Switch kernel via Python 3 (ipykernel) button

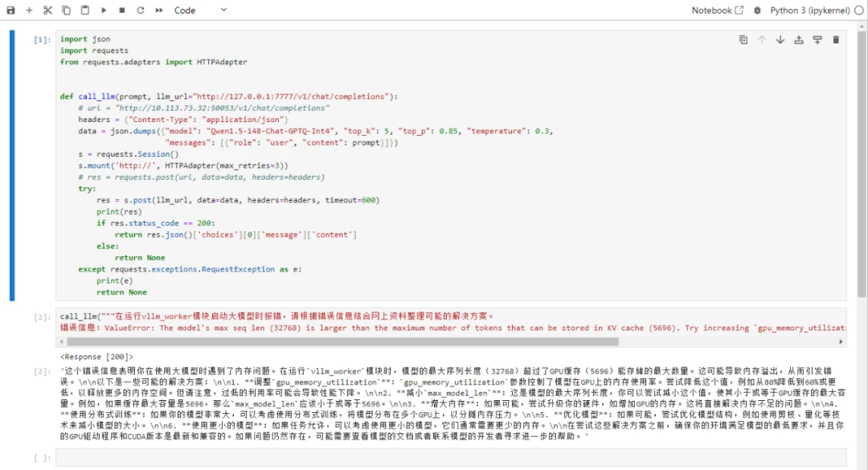click(x=809, y=10)
